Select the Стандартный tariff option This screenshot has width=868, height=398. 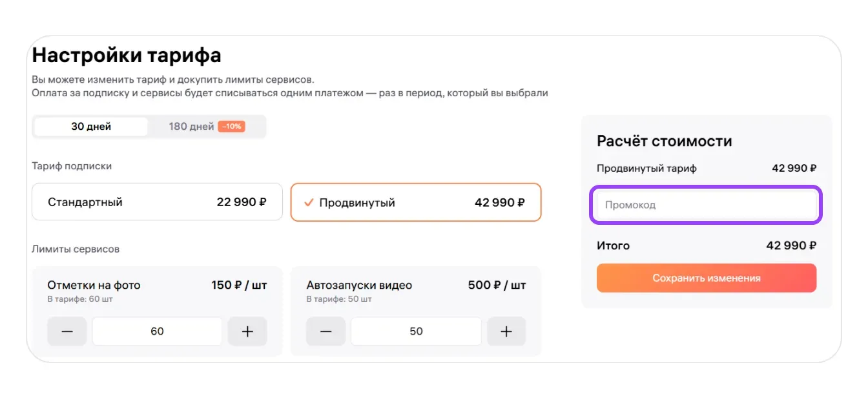157,202
